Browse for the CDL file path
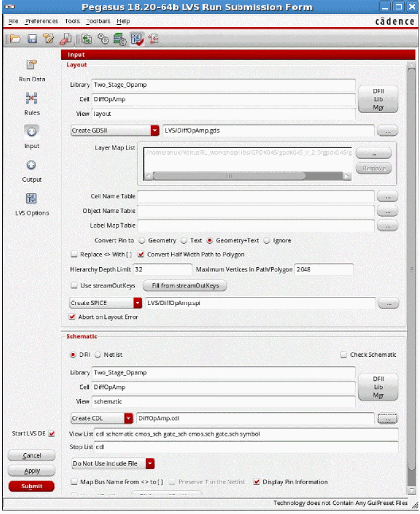420x514 pixels. [388, 419]
